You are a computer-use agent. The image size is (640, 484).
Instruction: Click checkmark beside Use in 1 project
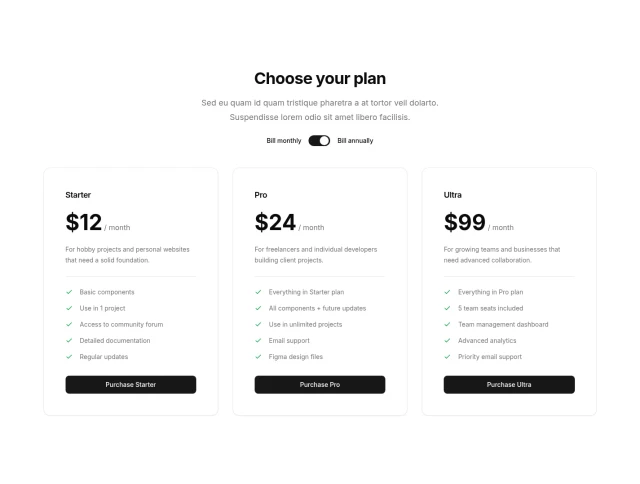pos(69,308)
